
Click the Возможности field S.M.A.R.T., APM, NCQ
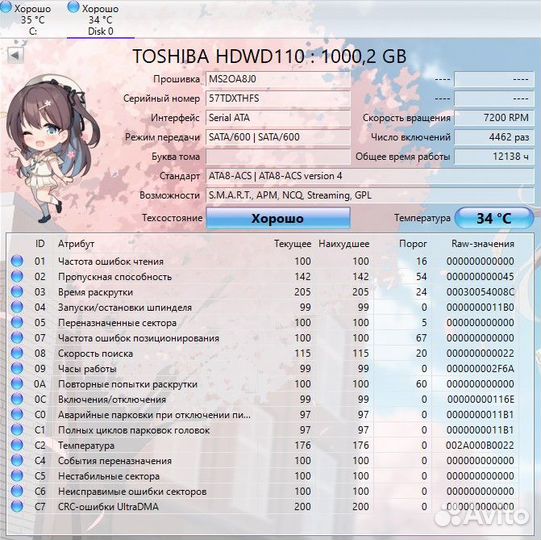(x=370, y=195)
